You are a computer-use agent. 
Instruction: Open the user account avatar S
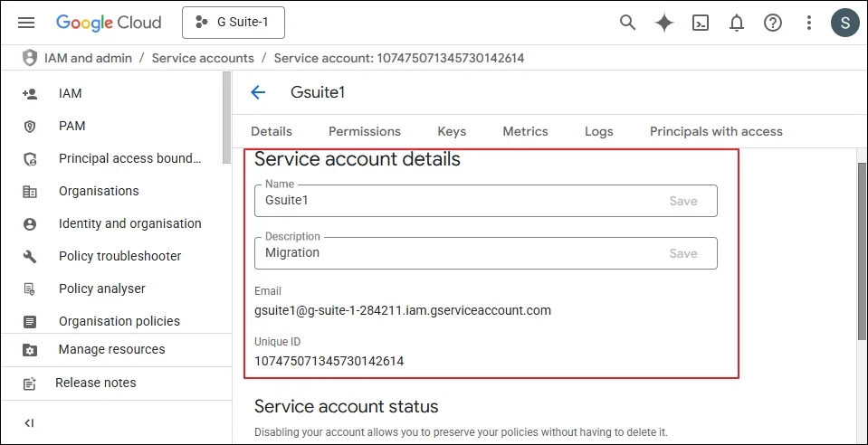click(844, 23)
